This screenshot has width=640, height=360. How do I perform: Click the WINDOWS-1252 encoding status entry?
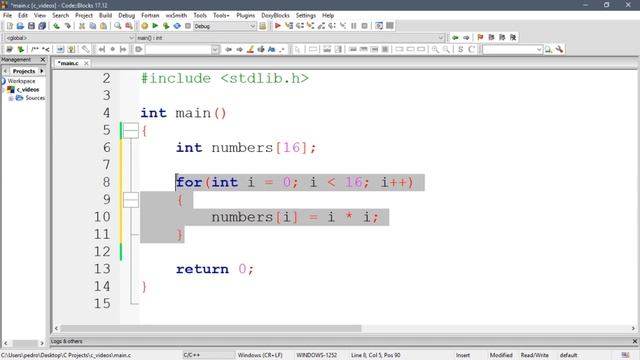coord(316,355)
